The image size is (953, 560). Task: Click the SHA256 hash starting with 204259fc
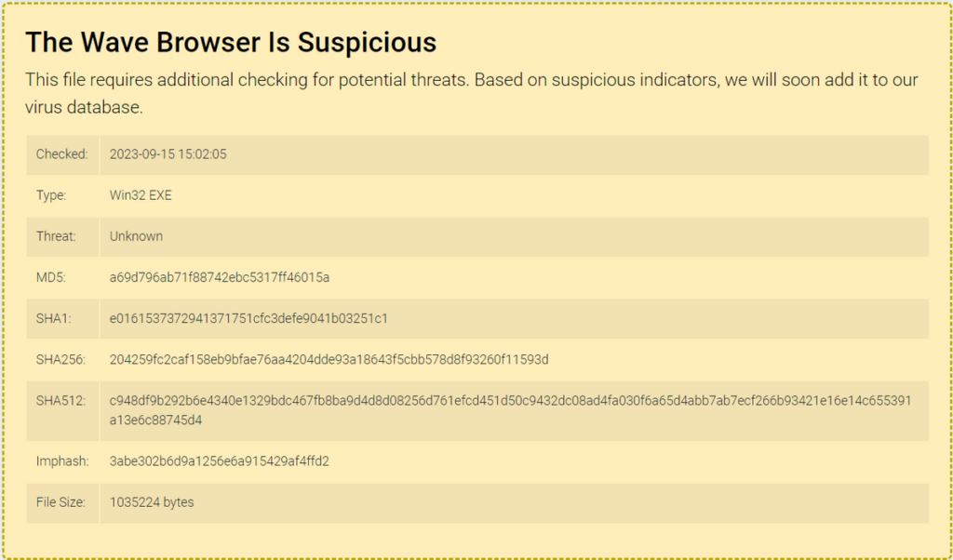click(x=329, y=359)
